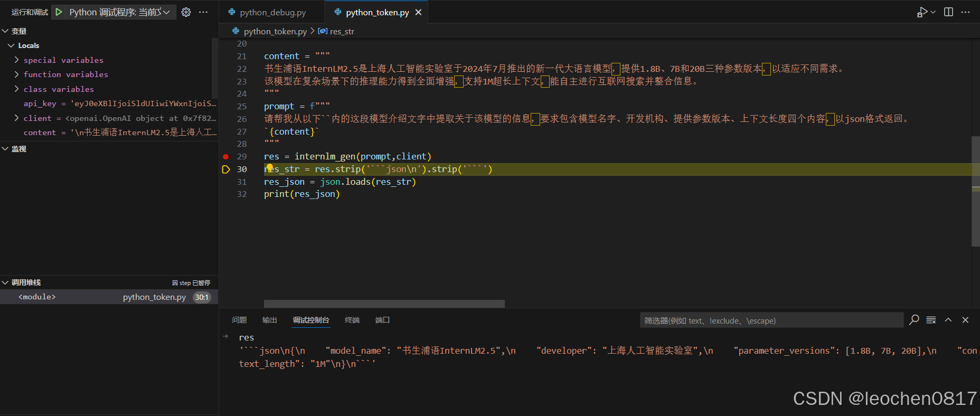Select the <module> stack frame
Image resolution: width=980 pixels, height=416 pixels.
click(109, 297)
